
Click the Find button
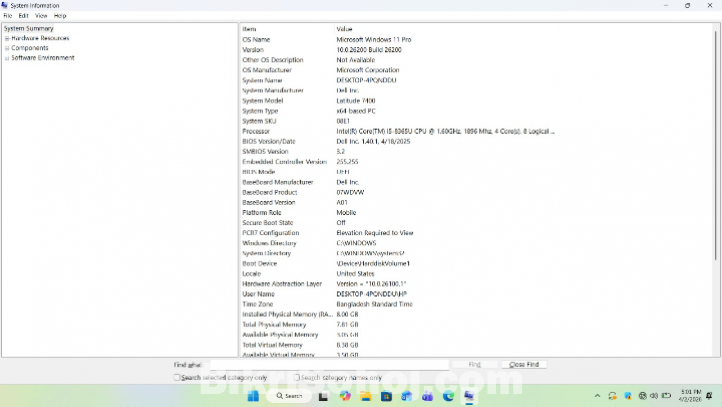tap(474, 365)
